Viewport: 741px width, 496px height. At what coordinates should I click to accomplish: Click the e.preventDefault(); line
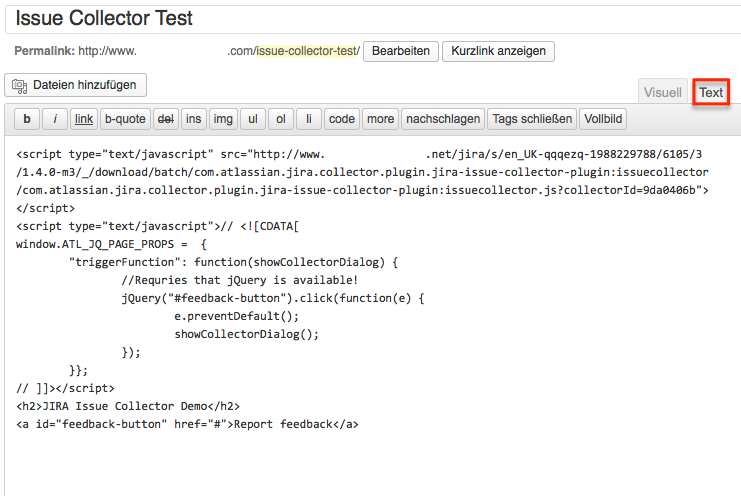coord(236,316)
